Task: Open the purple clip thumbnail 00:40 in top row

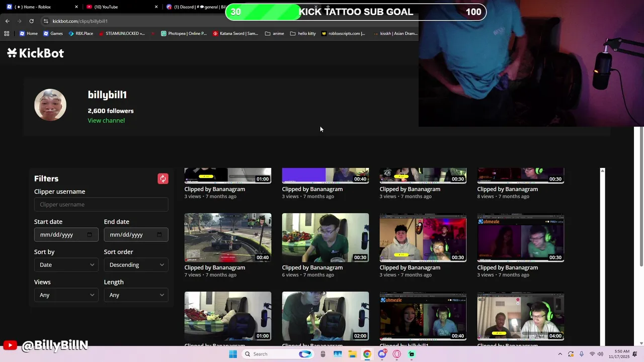Action: [x=326, y=175]
